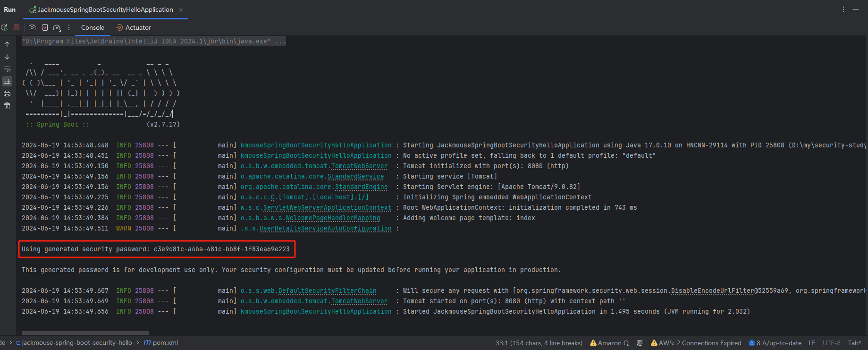Click the ':: Spring Boot ::' banner text
The width and height of the screenshot is (868, 350).
(x=57, y=125)
